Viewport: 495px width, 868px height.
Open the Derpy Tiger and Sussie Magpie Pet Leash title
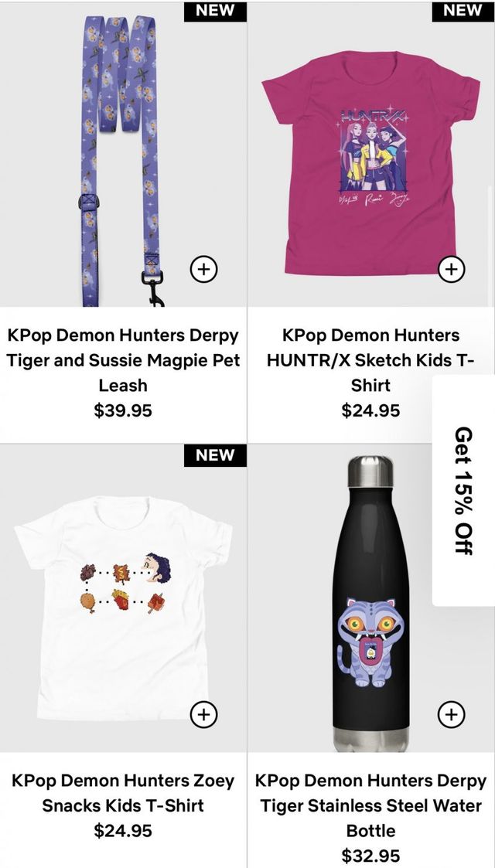pyautogui.click(x=123, y=360)
